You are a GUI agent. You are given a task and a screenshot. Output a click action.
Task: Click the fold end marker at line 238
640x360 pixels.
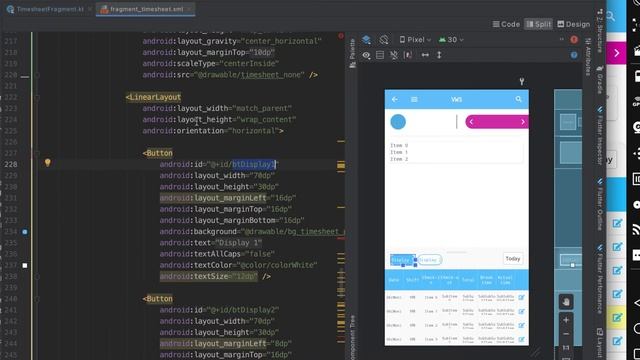37,276
